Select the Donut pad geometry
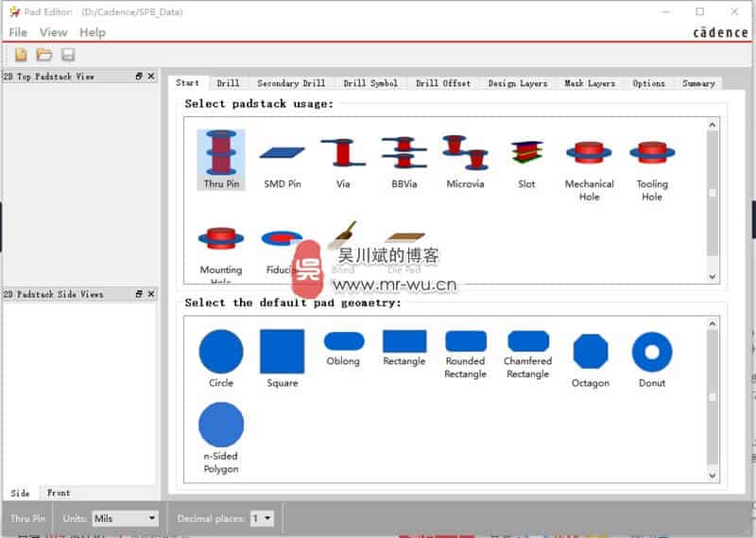This screenshot has width=756, height=538. (x=651, y=352)
